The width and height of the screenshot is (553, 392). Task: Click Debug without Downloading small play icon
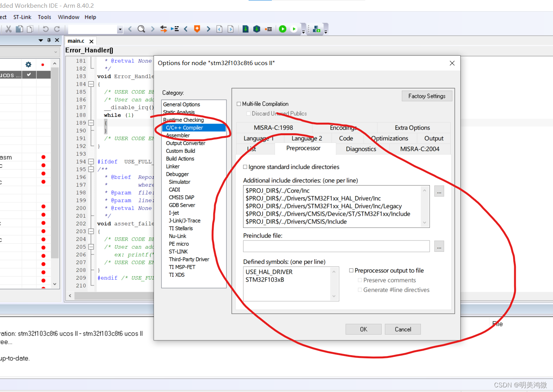click(294, 29)
